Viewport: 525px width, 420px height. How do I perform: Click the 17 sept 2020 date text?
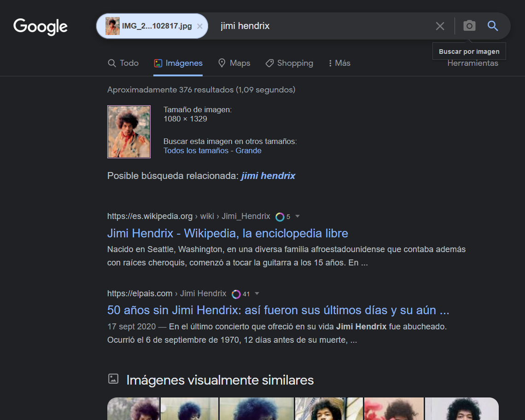132,326
